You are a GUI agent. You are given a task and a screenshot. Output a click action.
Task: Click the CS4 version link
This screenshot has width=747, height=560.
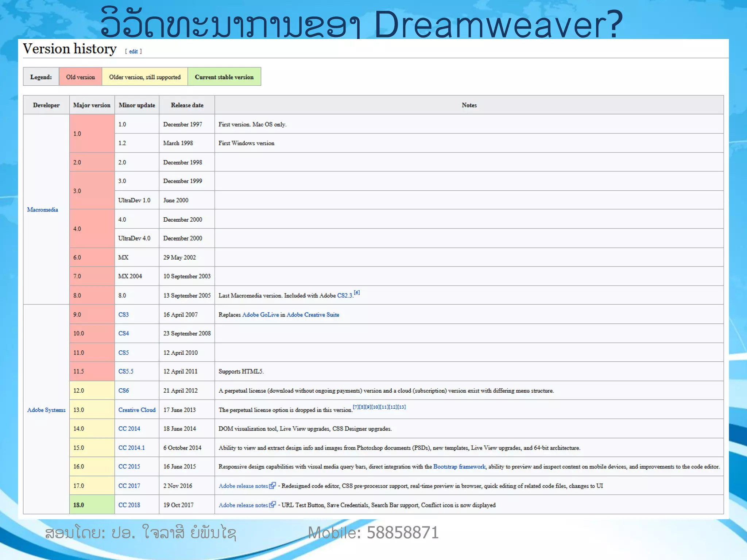[x=123, y=333]
